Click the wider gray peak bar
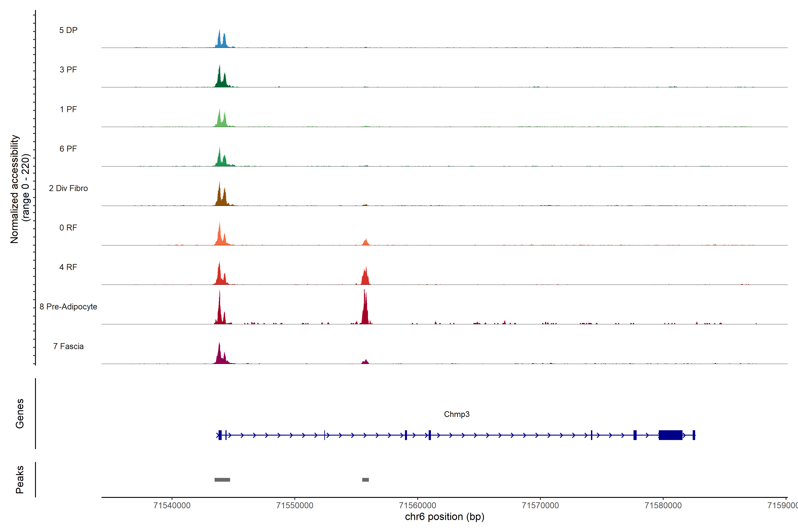The image size is (798, 532). (222, 480)
